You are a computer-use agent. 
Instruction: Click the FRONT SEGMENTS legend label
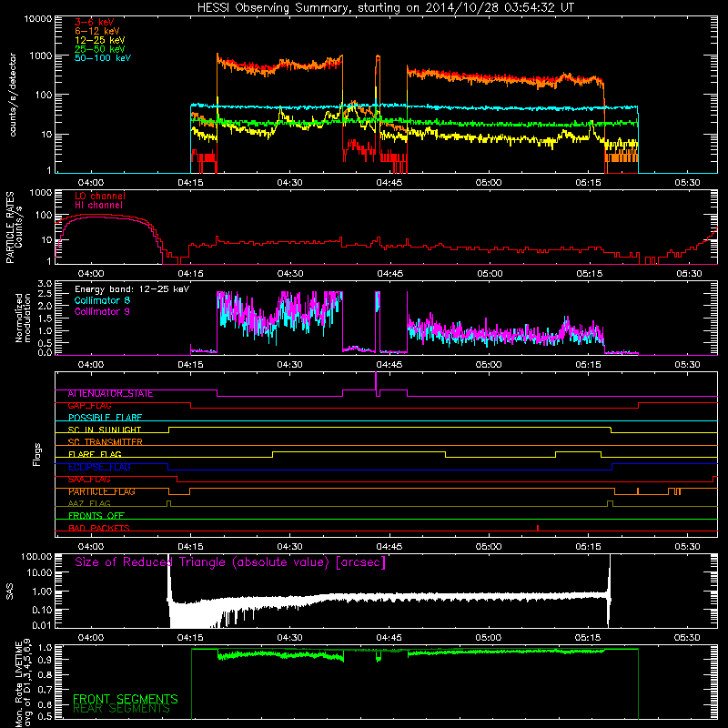point(126,699)
